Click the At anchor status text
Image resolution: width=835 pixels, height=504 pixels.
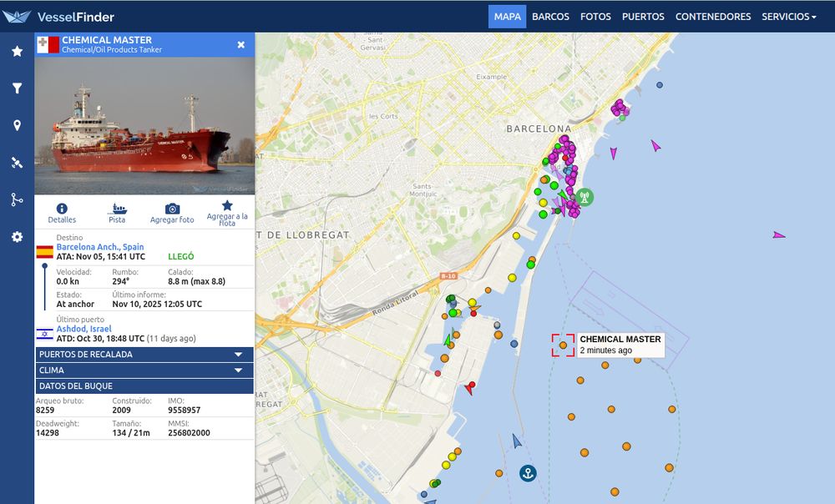click(x=75, y=304)
